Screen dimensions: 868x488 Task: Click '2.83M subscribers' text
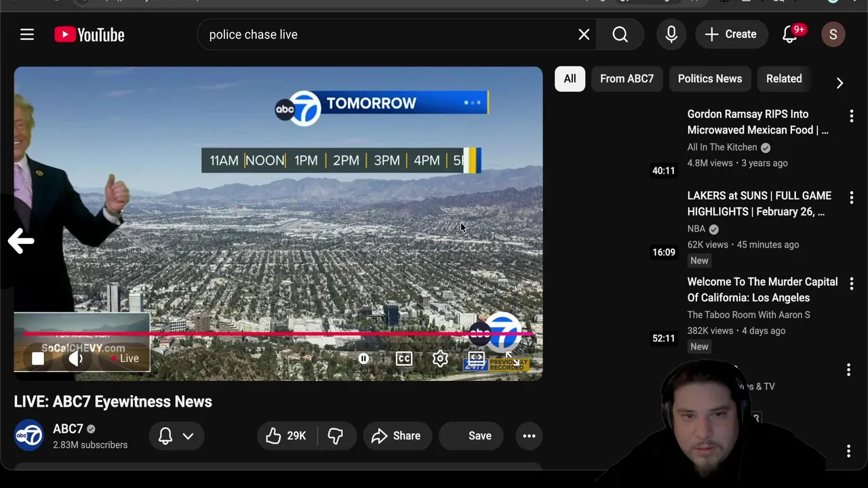[90, 445]
